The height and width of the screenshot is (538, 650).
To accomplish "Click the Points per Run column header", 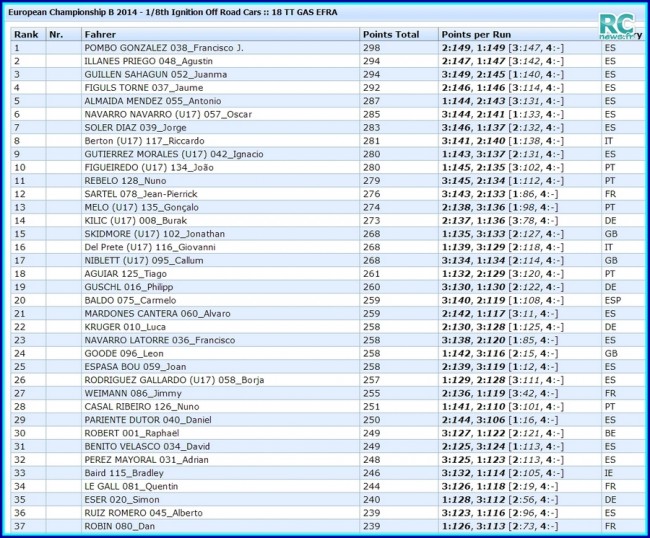I will [x=476, y=34].
